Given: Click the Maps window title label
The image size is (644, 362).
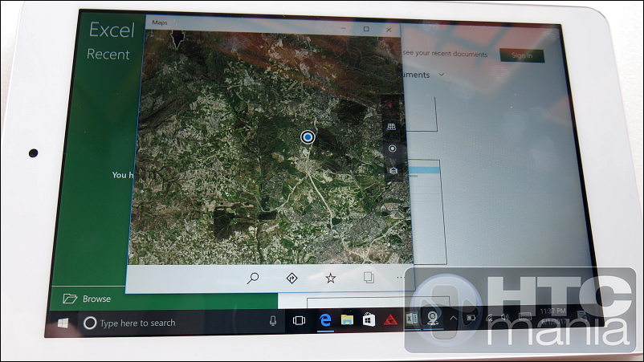Looking at the screenshot, I should click(159, 22).
